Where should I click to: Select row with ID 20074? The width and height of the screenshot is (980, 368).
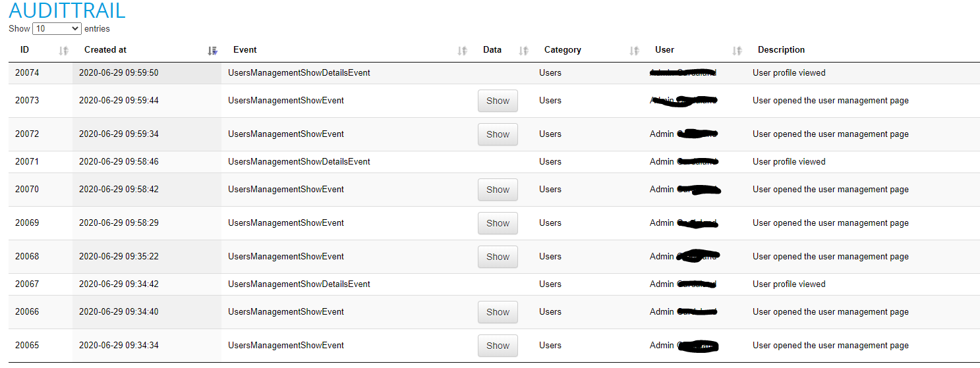[x=494, y=73]
